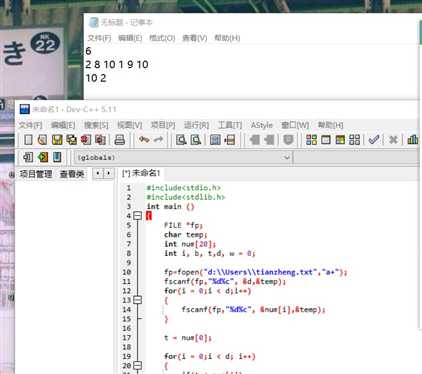Click the 'int main ()' code line
Image resolution: width=422 pixels, height=374 pixels.
coord(170,207)
